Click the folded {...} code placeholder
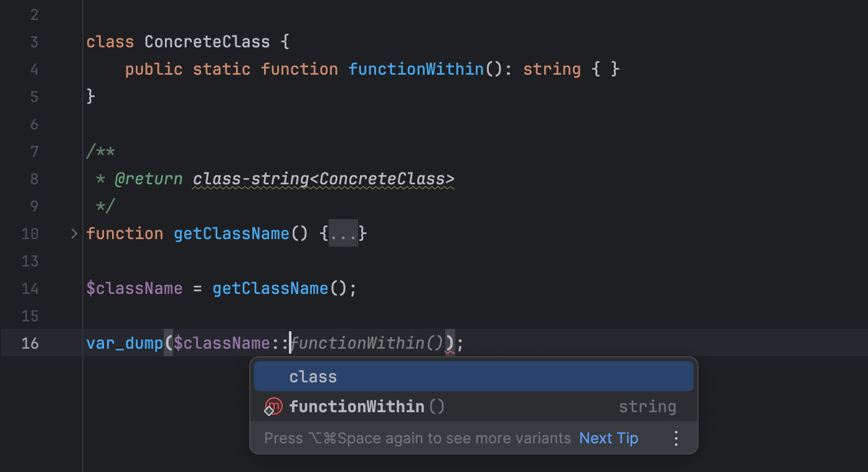This screenshot has width=868, height=472. tap(343, 234)
